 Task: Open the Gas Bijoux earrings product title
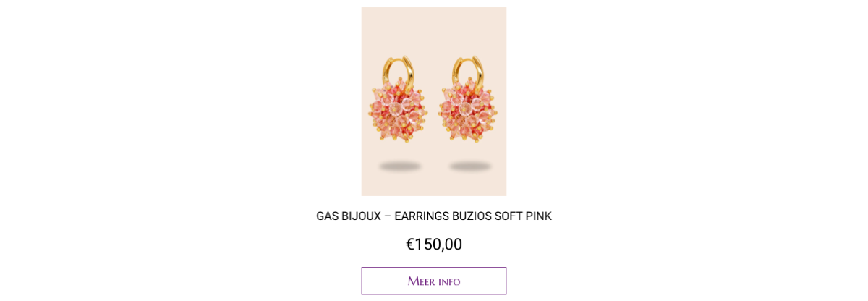(x=434, y=216)
